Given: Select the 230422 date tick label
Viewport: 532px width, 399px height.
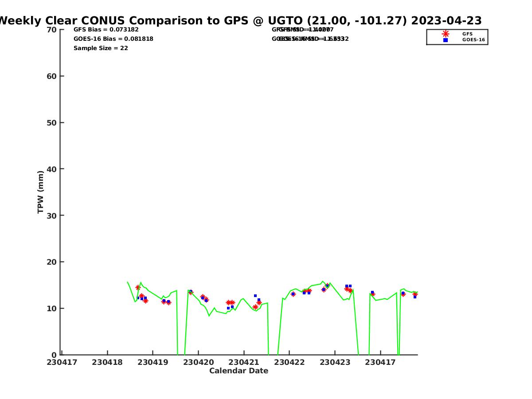Looking at the screenshot, I should [x=289, y=362].
